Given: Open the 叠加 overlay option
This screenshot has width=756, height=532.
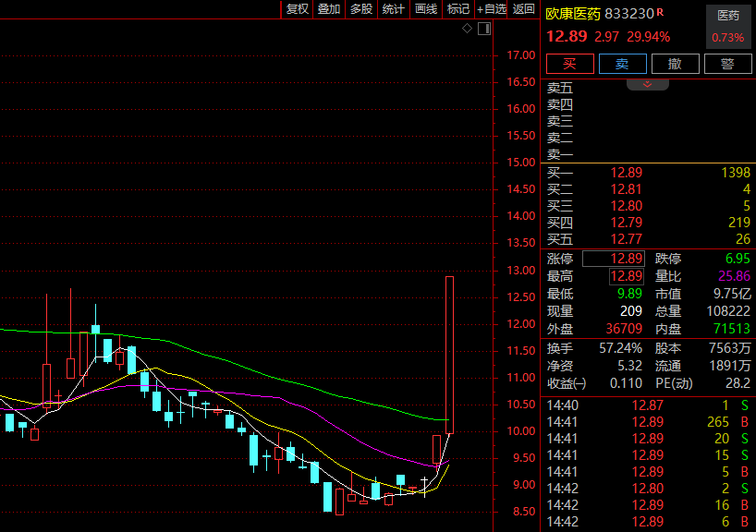Looking at the screenshot, I should (x=328, y=9).
